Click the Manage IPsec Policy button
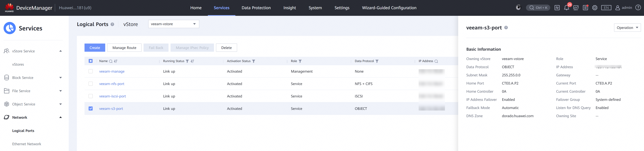This screenshot has width=644, height=151. pyautogui.click(x=192, y=48)
